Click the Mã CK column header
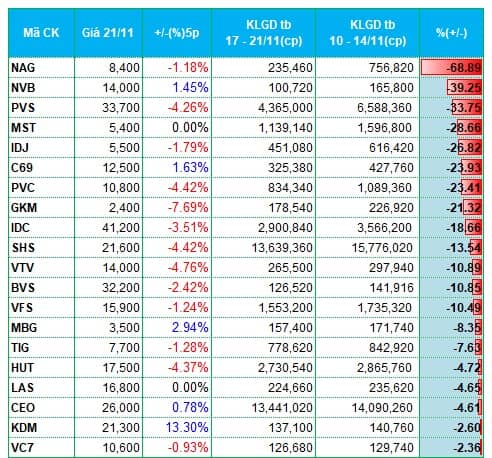The image size is (492, 458). pyautogui.click(x=41, y=33)
